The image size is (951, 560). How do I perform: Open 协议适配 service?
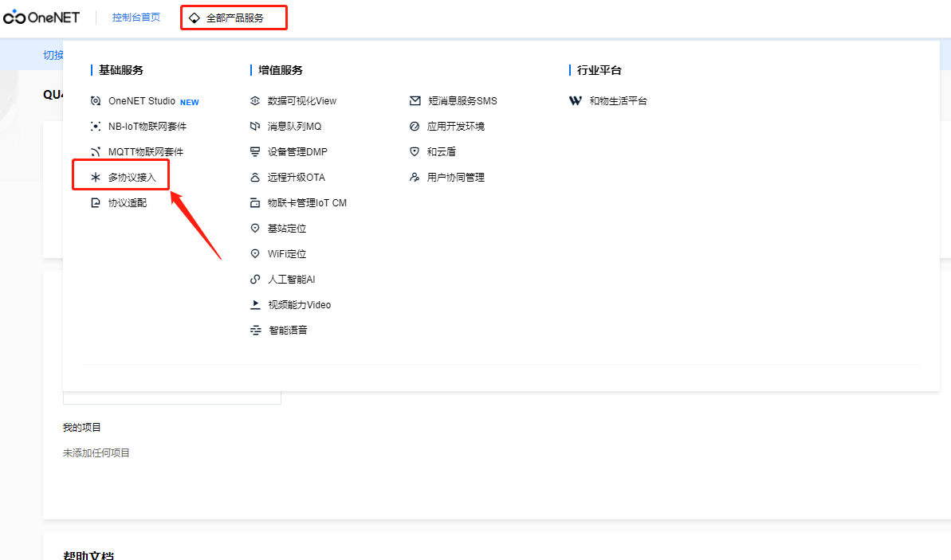click(128, 203)
